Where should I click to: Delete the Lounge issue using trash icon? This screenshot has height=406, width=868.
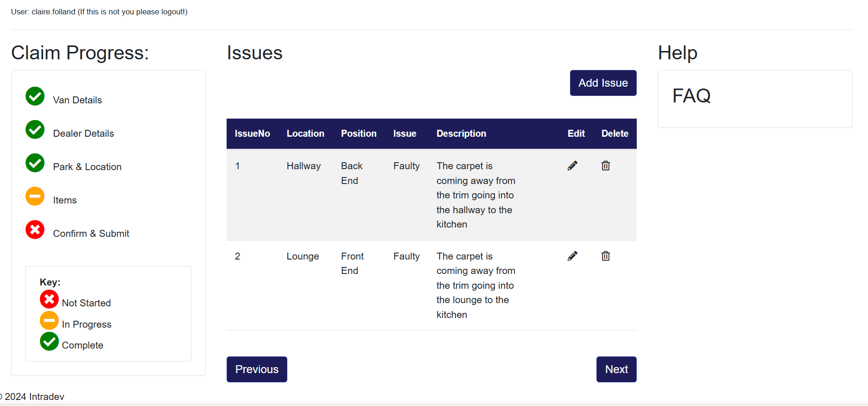605,256
